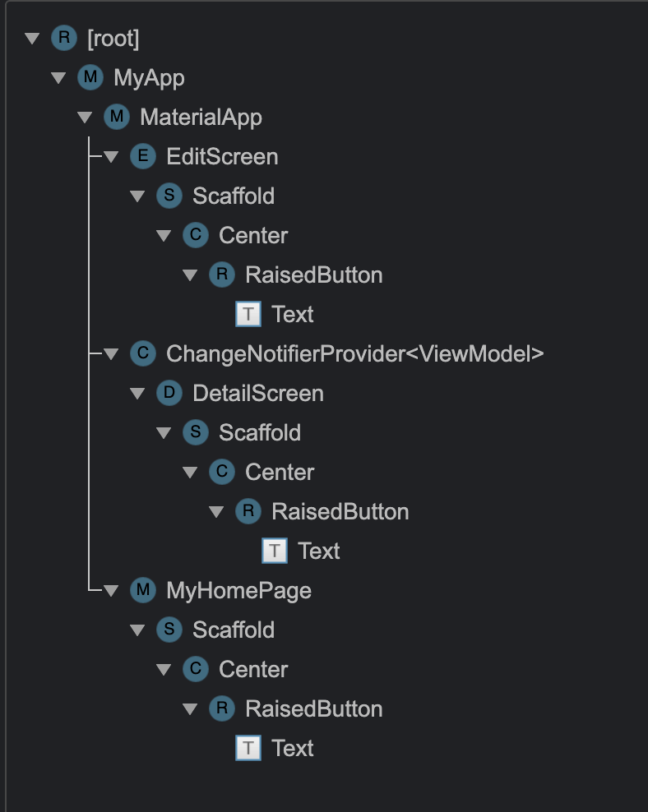The height and width of the screenshot is (812, 648).
Task: Collapse the [root] node arrow
Action: tap(32, 38)
